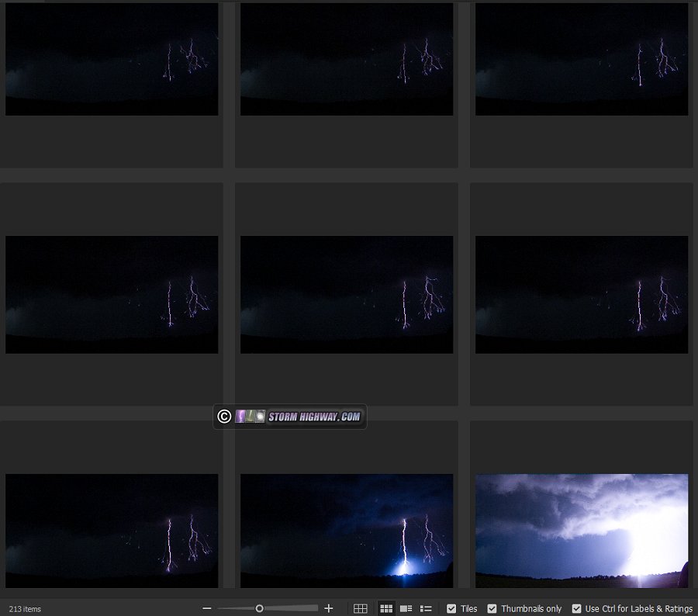698x616 pixels.
Task: Toggle the Thumbnails only checkbox
Action: tap(492, 608)
